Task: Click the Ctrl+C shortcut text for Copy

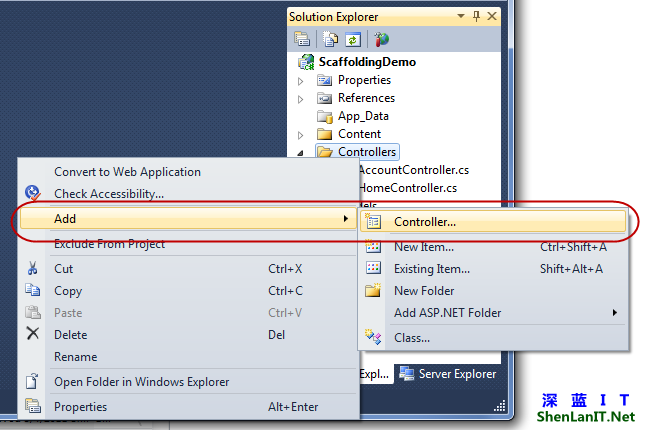Action: (285, 291)
